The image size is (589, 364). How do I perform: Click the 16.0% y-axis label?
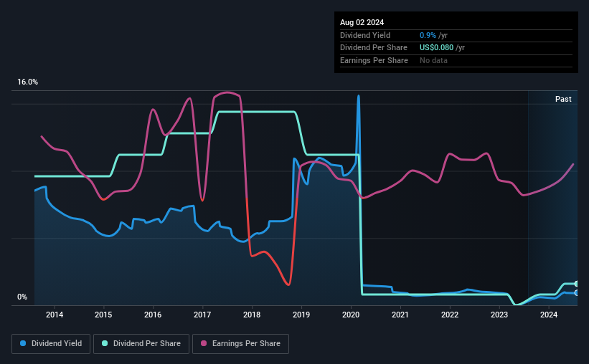click(27, 82)
